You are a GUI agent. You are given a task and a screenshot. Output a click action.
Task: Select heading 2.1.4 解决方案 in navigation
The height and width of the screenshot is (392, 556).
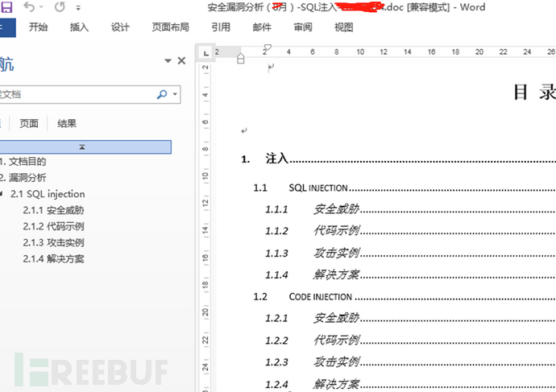coord(53,259)
